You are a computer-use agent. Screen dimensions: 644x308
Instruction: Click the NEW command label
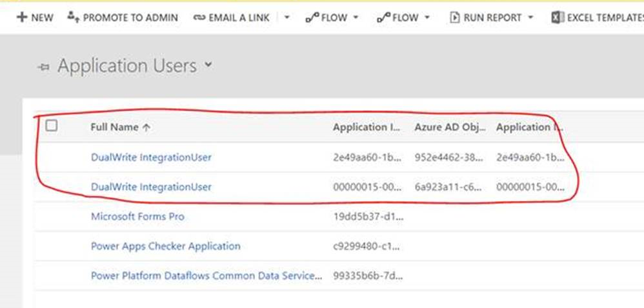(x=43, y=17)
